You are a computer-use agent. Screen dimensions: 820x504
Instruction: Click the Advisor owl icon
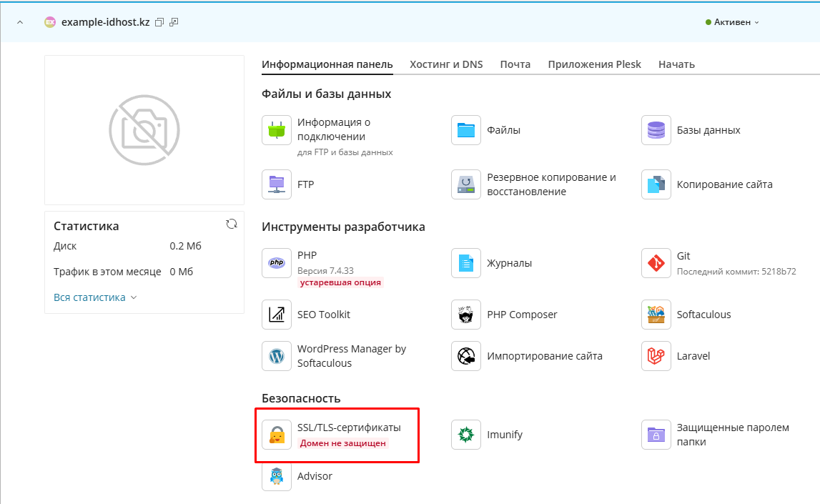tap(277, 476)
